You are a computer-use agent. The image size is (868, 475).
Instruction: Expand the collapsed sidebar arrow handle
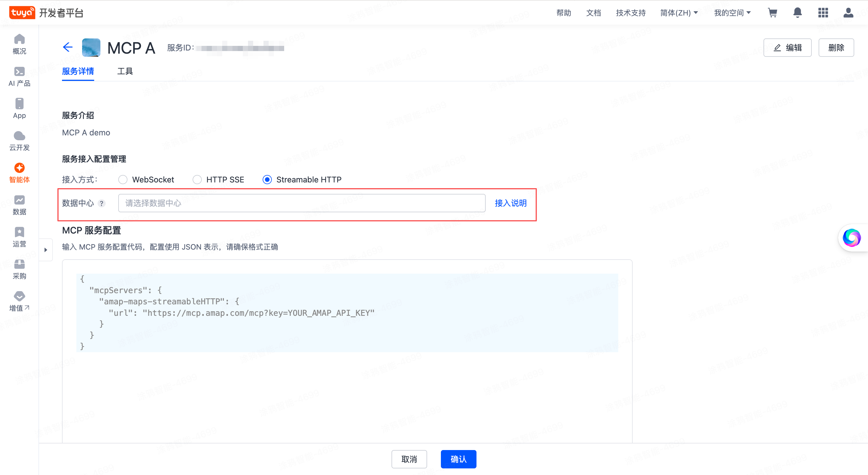click(46, 250)
